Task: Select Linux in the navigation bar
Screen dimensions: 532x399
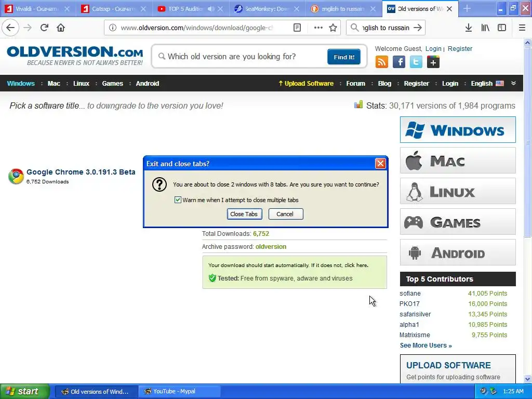Action: click(x=81, y=84)
